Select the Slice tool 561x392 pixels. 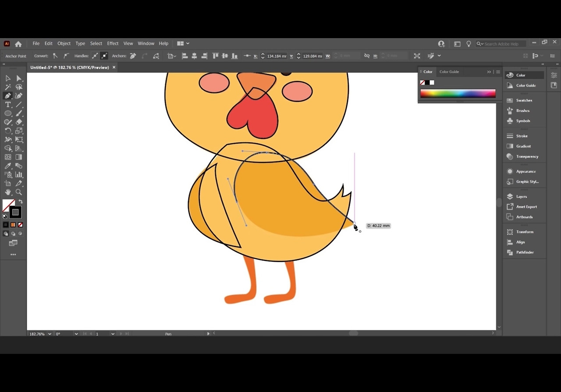click(19, 183)
